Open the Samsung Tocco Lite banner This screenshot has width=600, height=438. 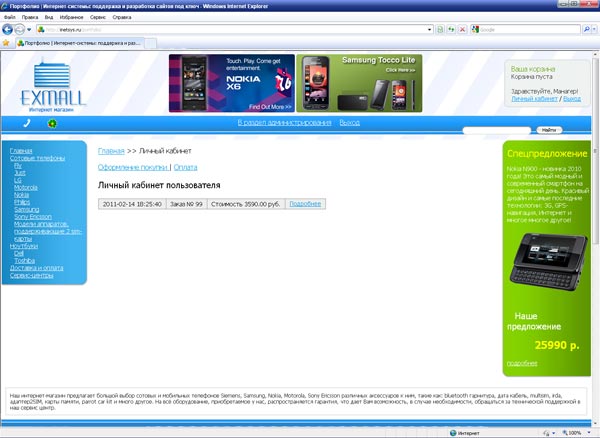tap(359, 83)
